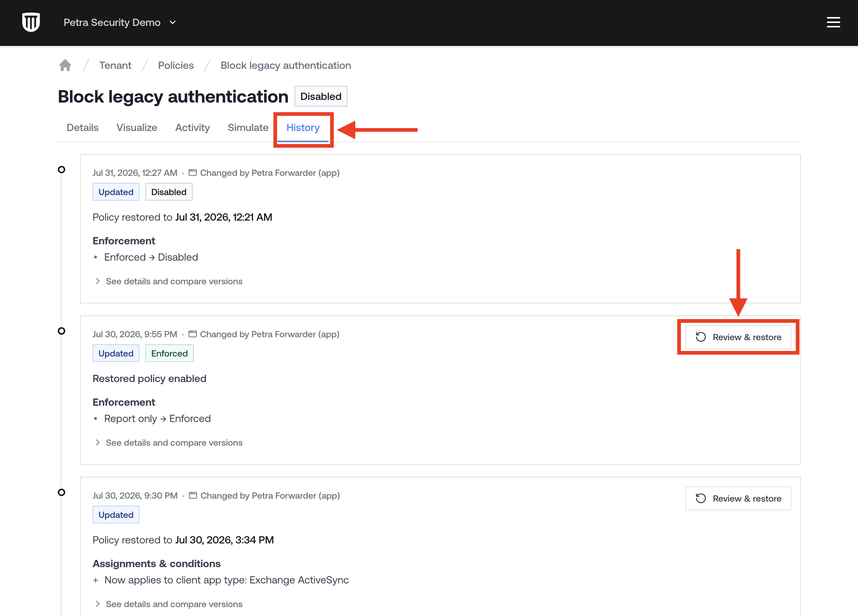Click the Enforced badge in 9:55 PM entry
The width and height of the screenshot is (858, 616).
click(169, 353)
